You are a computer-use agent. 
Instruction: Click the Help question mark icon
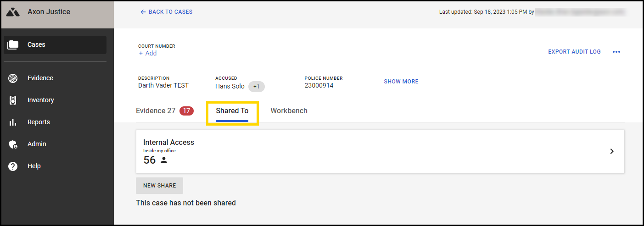click(13, 166)
